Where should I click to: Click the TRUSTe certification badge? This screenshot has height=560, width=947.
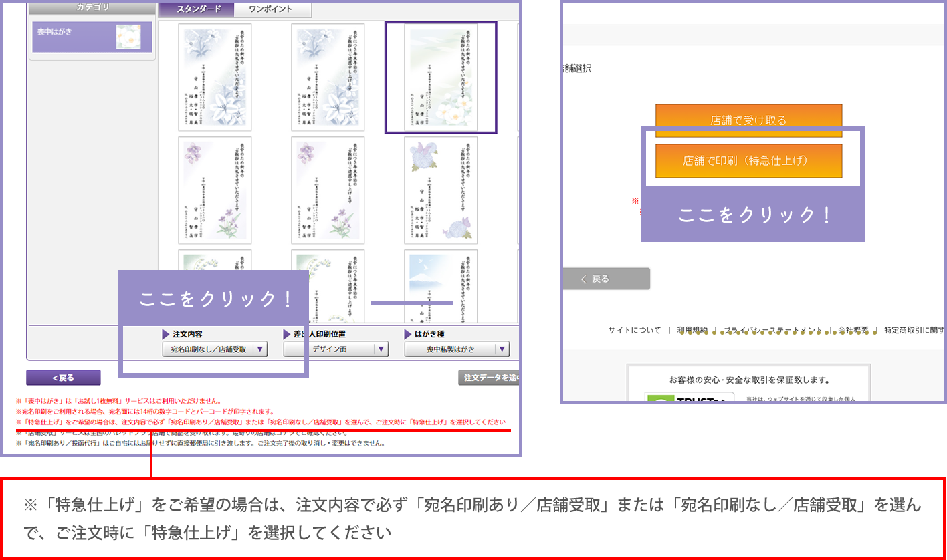click(690, 397)
